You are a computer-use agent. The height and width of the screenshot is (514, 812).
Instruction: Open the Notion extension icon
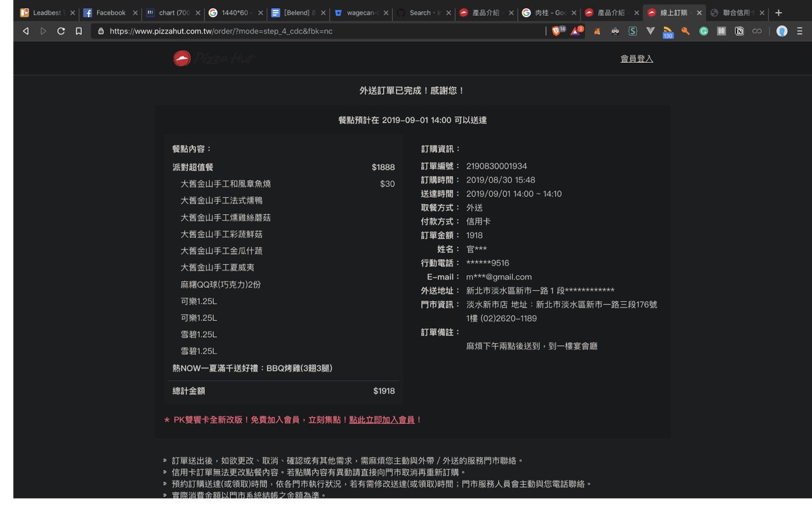click(739, 31)
